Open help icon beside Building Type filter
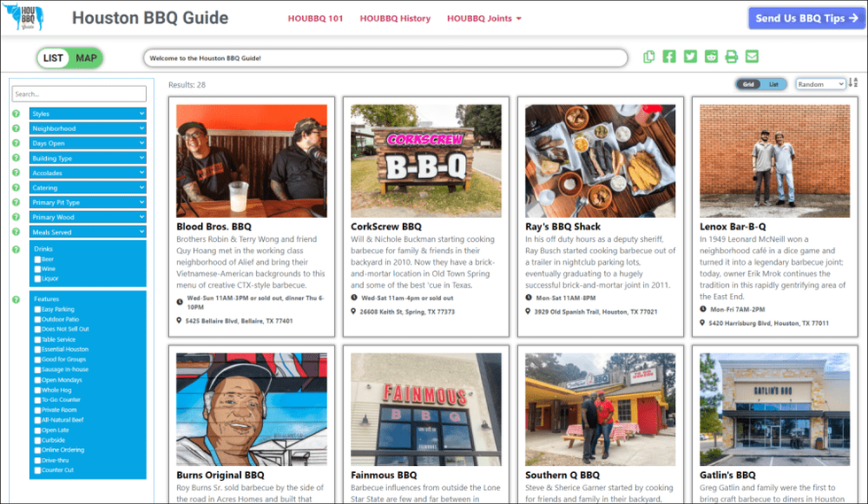 pos(16,158)
